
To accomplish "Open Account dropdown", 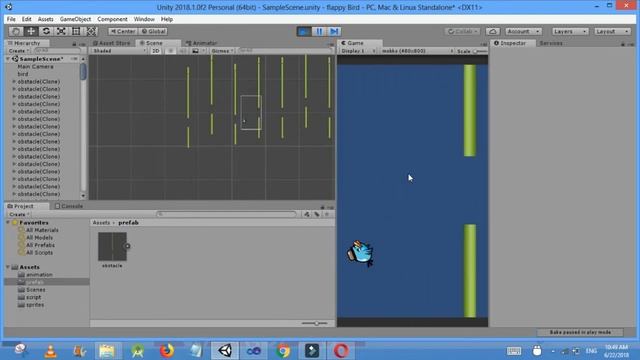I will [523, 31].
